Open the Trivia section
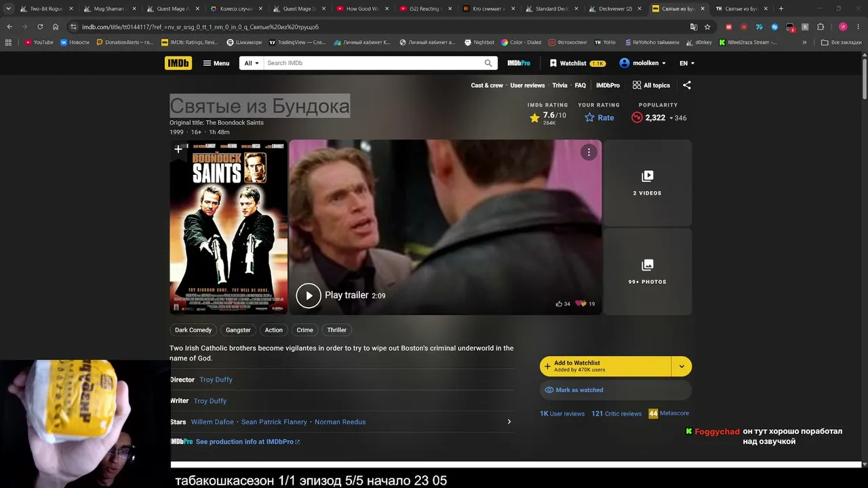The image size is (868, 488). [559, 85]
